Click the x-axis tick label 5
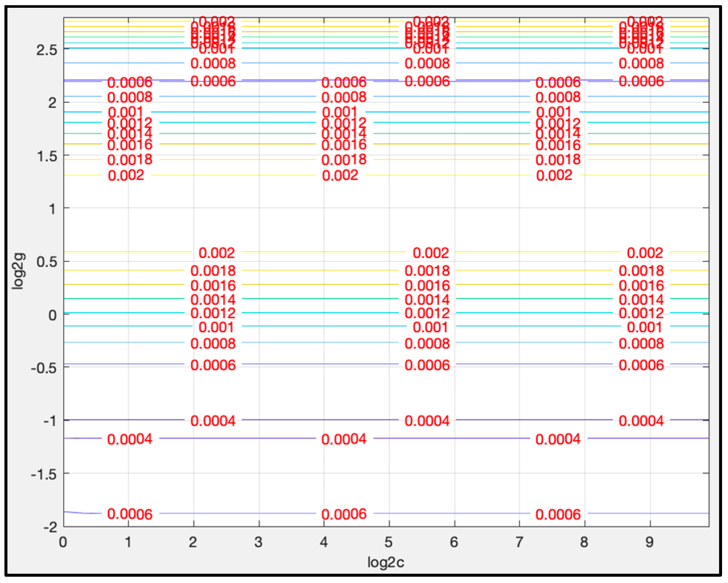The image size is (728, 583). click(x=389, y=541)
